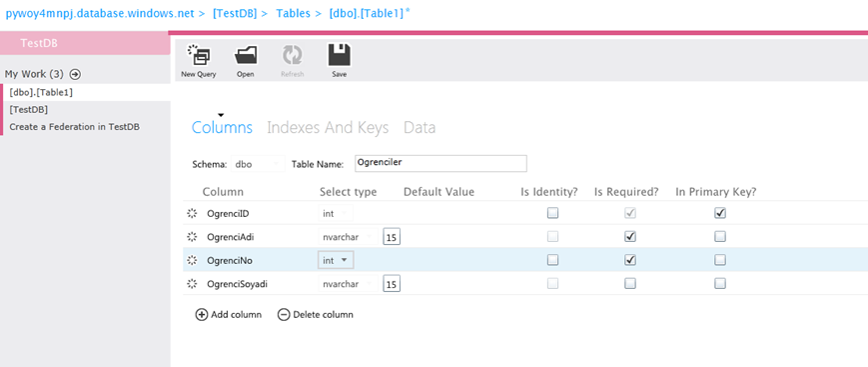Save the table with the Save icon
This screenshot has height=367, width=868.
click(x=340, y=55)
